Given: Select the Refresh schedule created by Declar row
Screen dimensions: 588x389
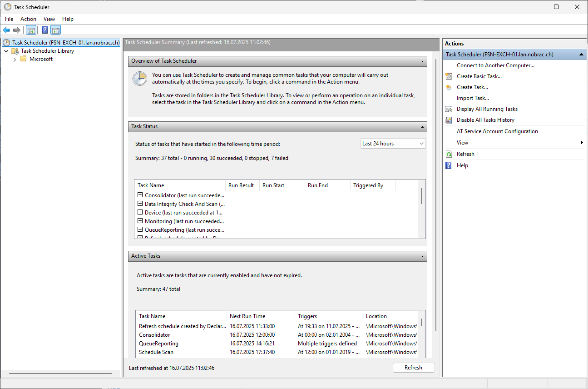Looking at the screenshot, I should point(277,326).
